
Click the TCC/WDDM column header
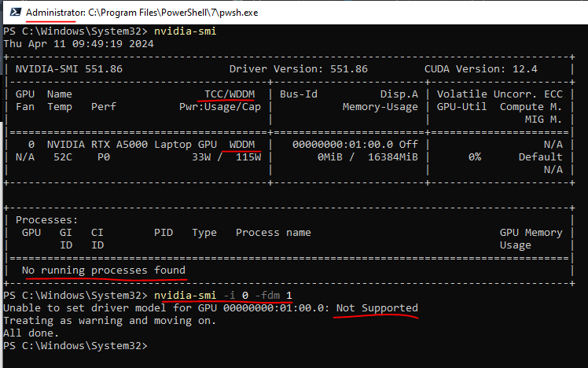point(229,94)
